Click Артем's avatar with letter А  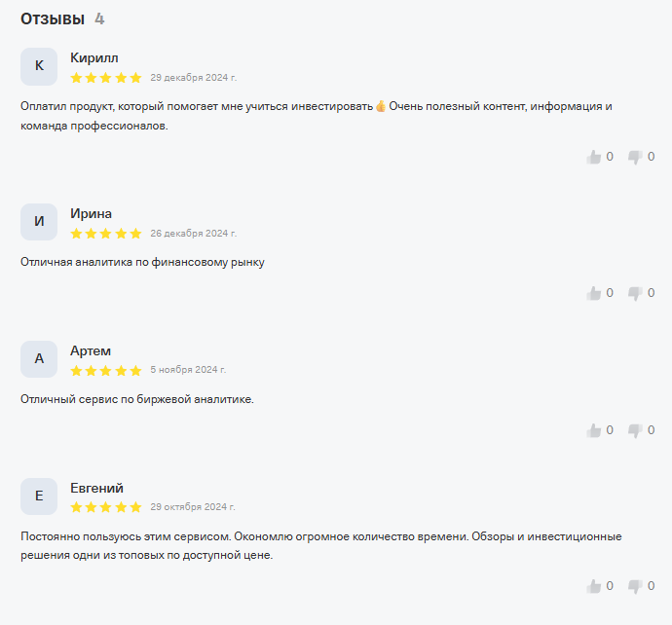click(39, 358)
